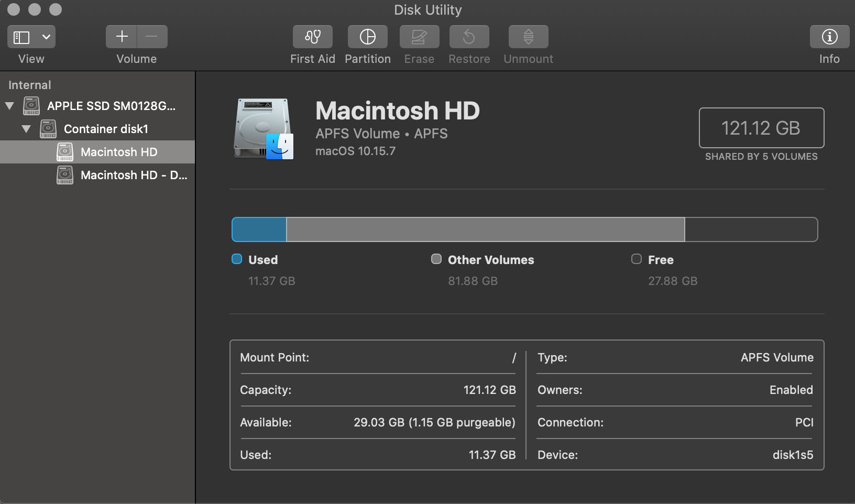
Task: Click the Restore toolbar icon
Action: tap(469, 37)
